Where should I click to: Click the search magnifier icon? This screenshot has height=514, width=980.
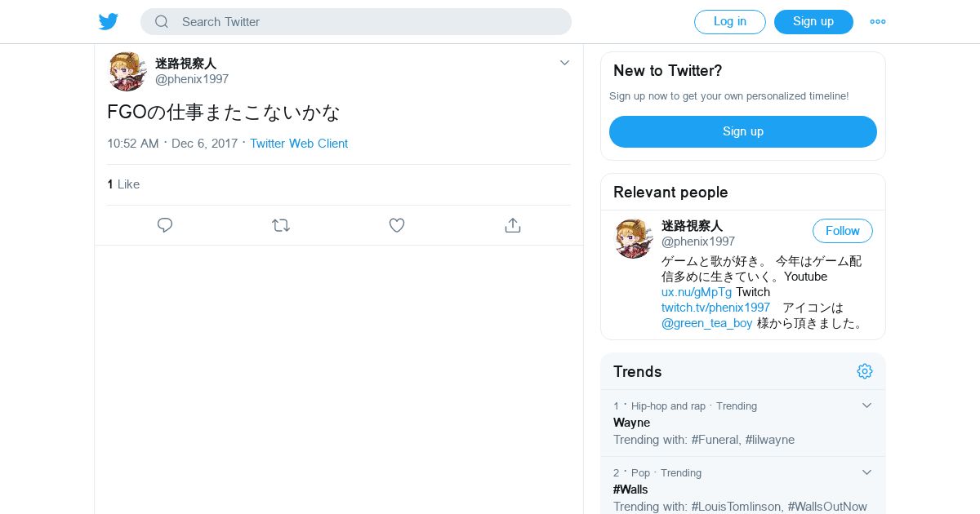[x=162, y=22]
